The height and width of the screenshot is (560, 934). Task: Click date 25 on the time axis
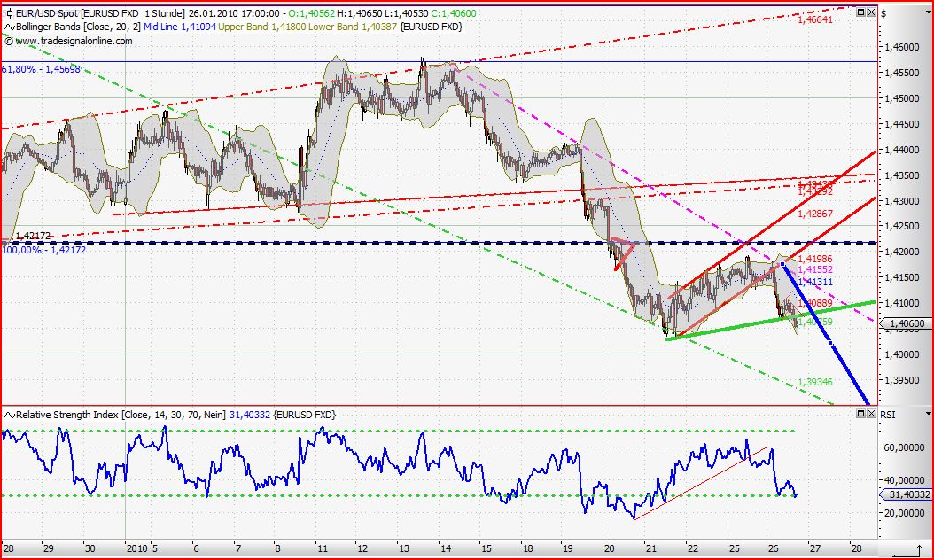[734, 548]
